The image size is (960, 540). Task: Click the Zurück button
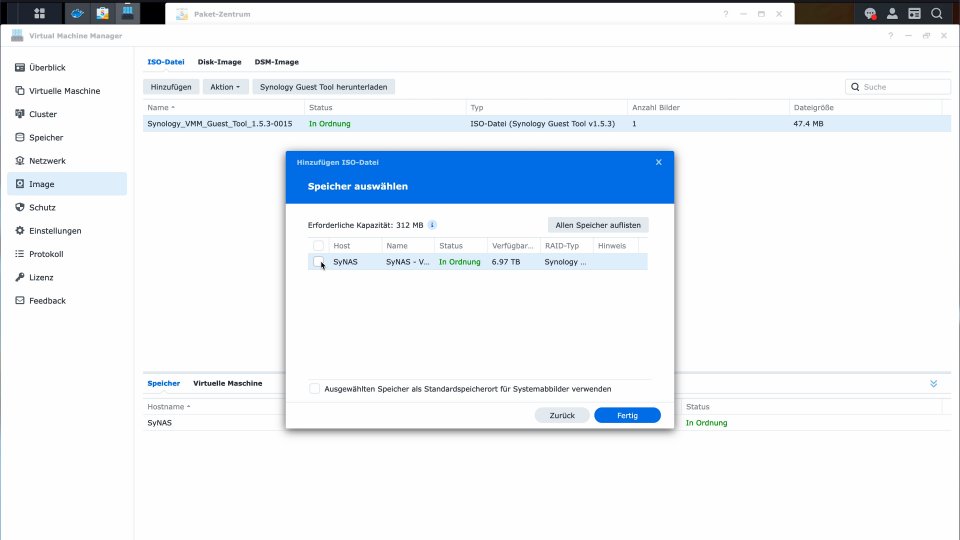(562, 415)
